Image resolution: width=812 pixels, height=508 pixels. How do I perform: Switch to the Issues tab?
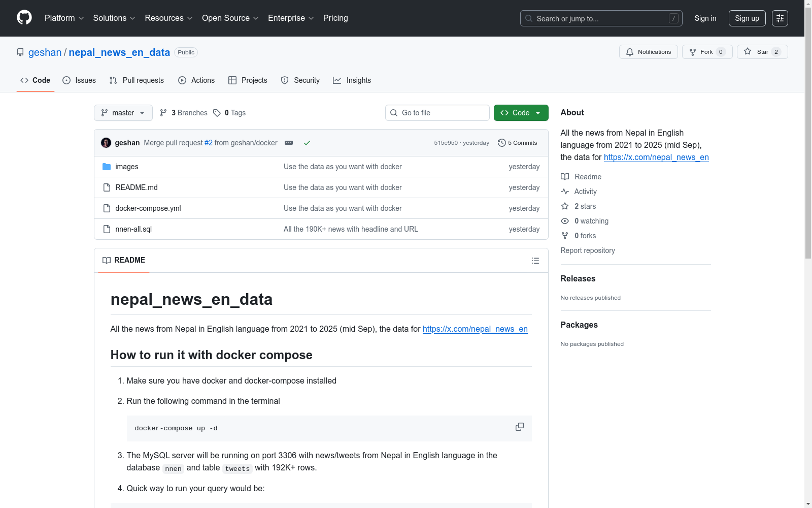point(79,80)
